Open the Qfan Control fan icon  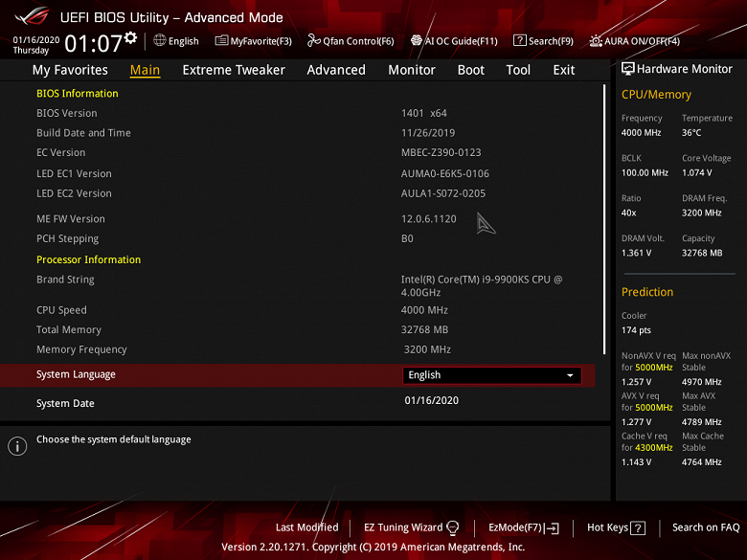click(313, 40)
